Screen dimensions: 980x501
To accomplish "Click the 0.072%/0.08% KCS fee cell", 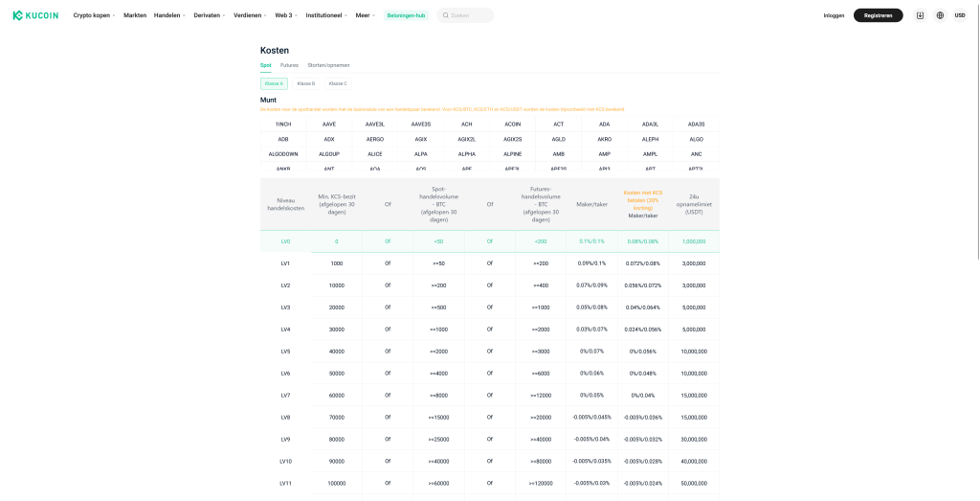I will (x=643, y=263).
